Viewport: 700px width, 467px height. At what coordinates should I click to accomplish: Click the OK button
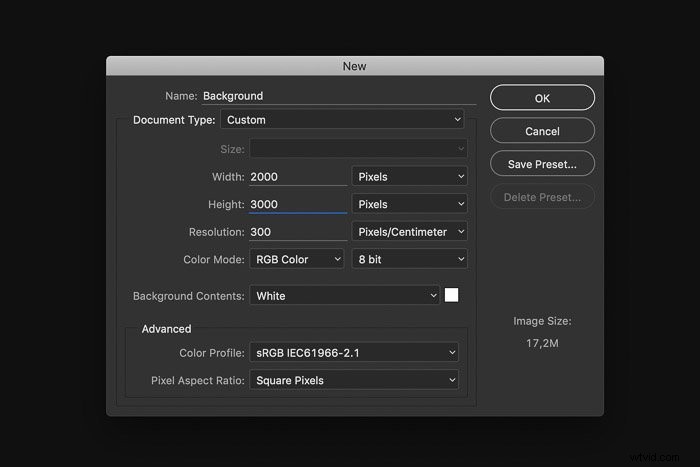(542, 98)
